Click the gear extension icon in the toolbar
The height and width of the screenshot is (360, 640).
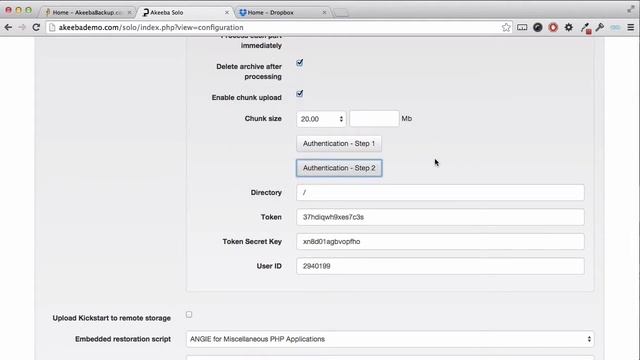pyautogui.click(x=569, y=27)
